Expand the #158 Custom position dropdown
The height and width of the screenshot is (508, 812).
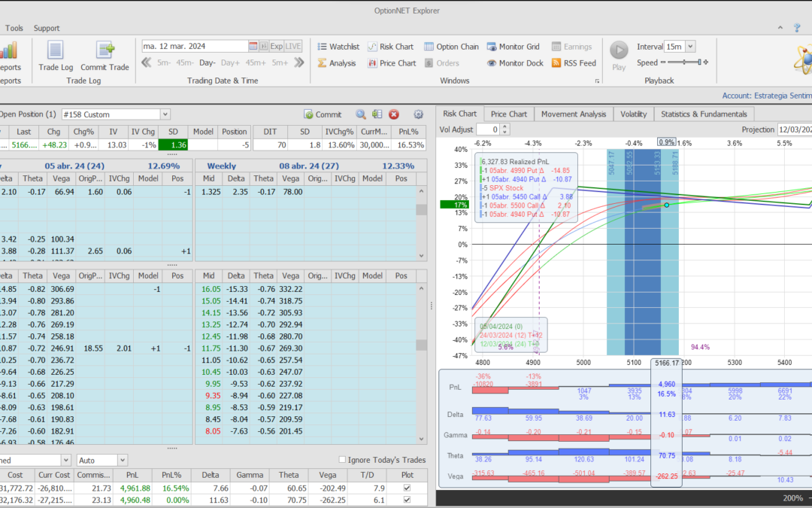click(x=165, y=114)
